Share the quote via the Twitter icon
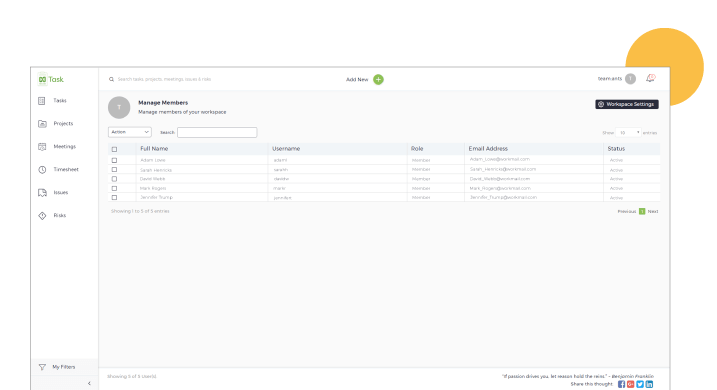 (640, 384)
